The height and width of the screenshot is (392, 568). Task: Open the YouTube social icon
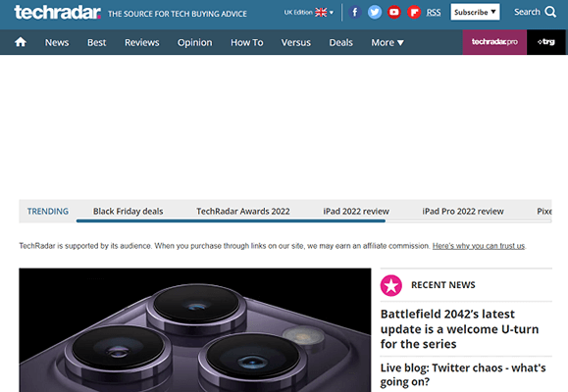(394, 13)
